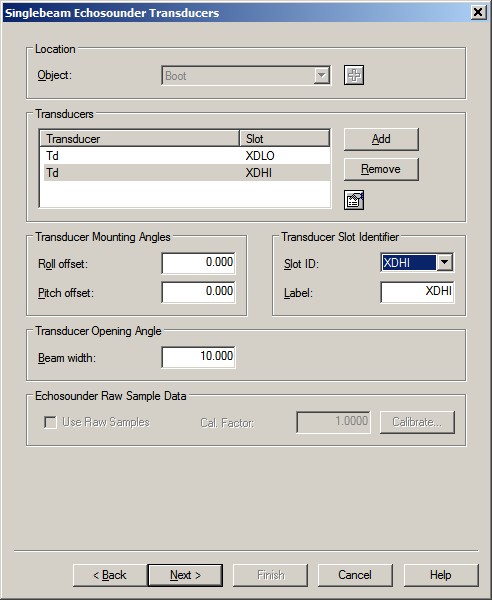Add a new transducer
492x600 pixels.
coord(381,139)
